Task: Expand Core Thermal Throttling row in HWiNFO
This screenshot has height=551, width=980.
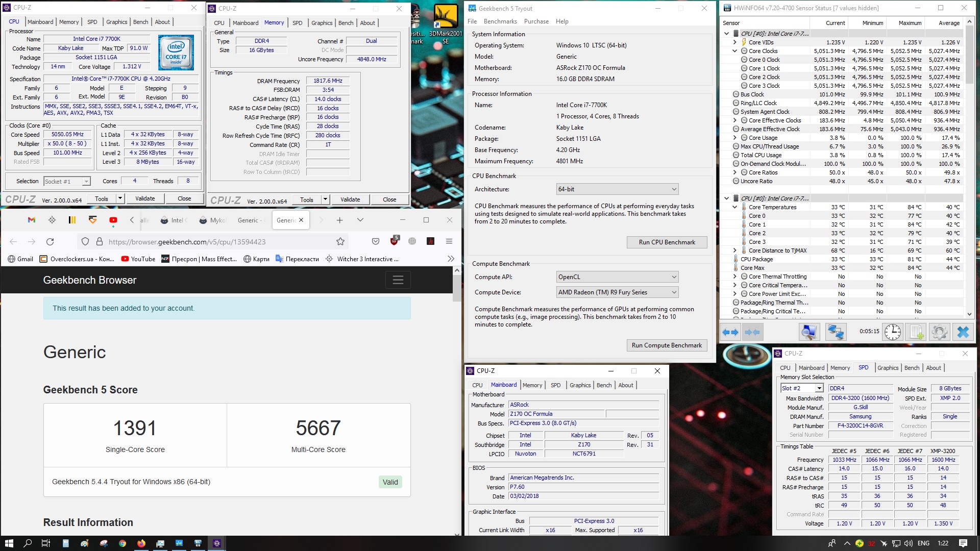Action: 735,277
